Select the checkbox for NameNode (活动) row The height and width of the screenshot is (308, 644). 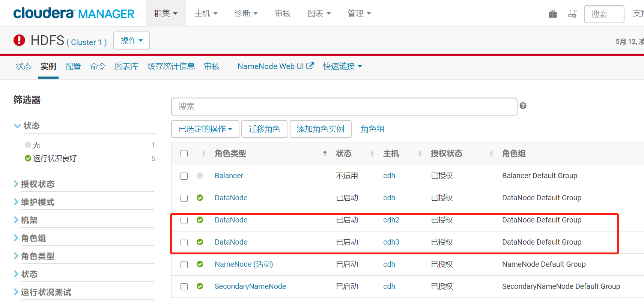(184, 264)
